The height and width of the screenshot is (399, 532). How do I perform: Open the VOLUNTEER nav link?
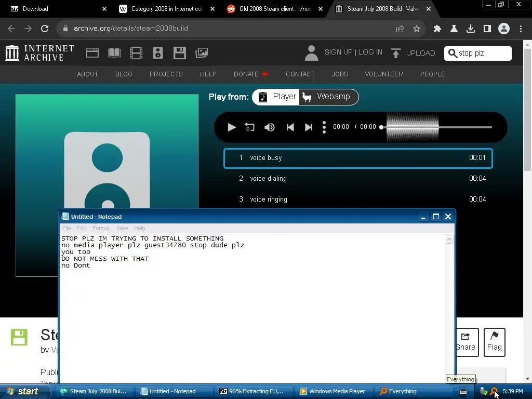pos(384,74)
